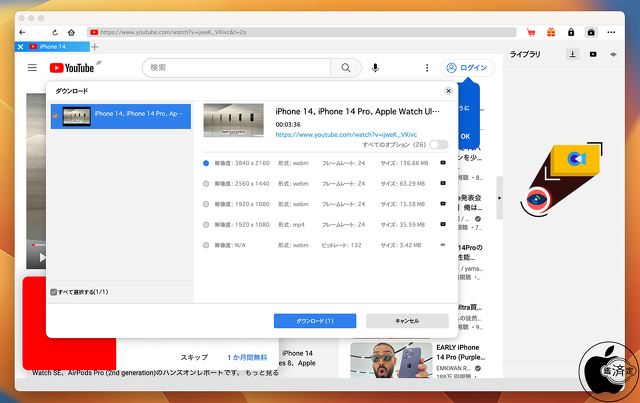Click video icon on 136.66 MB row
Viewport: 640px width, 403px height.
443,163
